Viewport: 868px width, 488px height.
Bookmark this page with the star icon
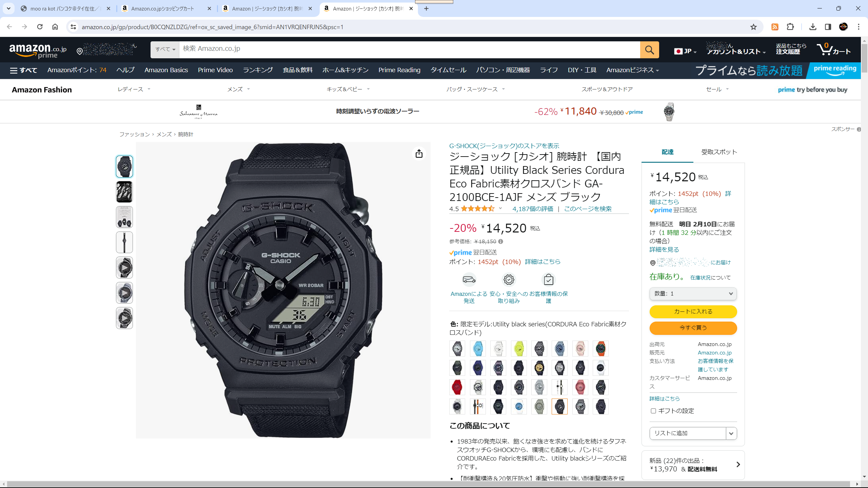(753, 27)
